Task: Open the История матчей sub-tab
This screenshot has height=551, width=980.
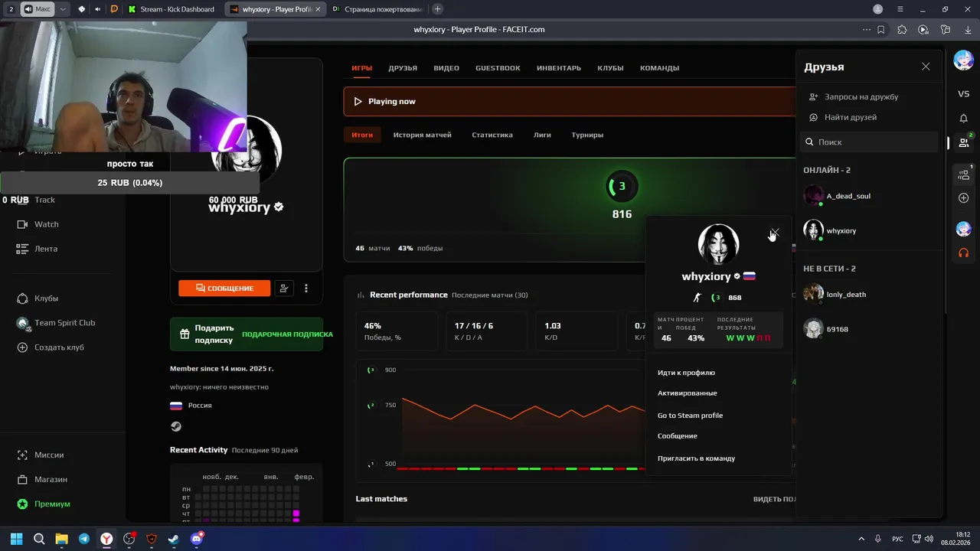Action: click(423, 135)
